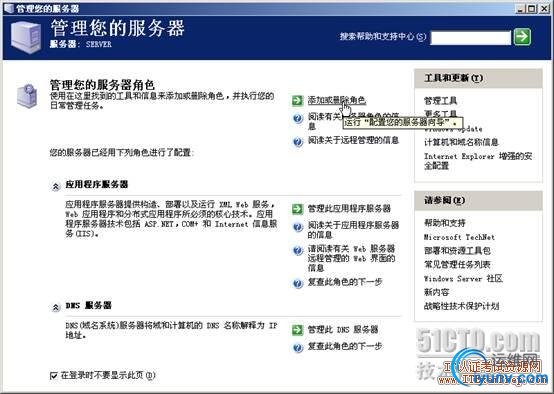
Task: Click help icon beside 阅读关于应用程序服务器的信息
Action: point(298,227)
